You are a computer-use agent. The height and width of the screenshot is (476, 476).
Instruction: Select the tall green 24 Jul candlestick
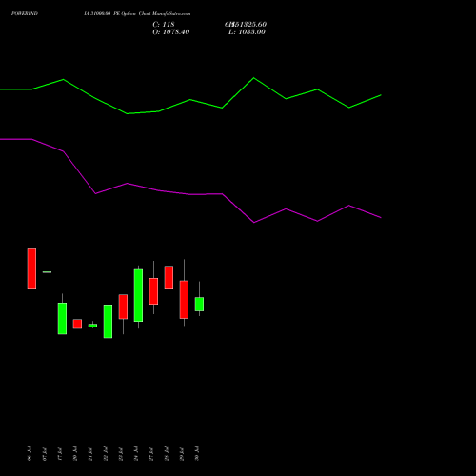point(138,295)
